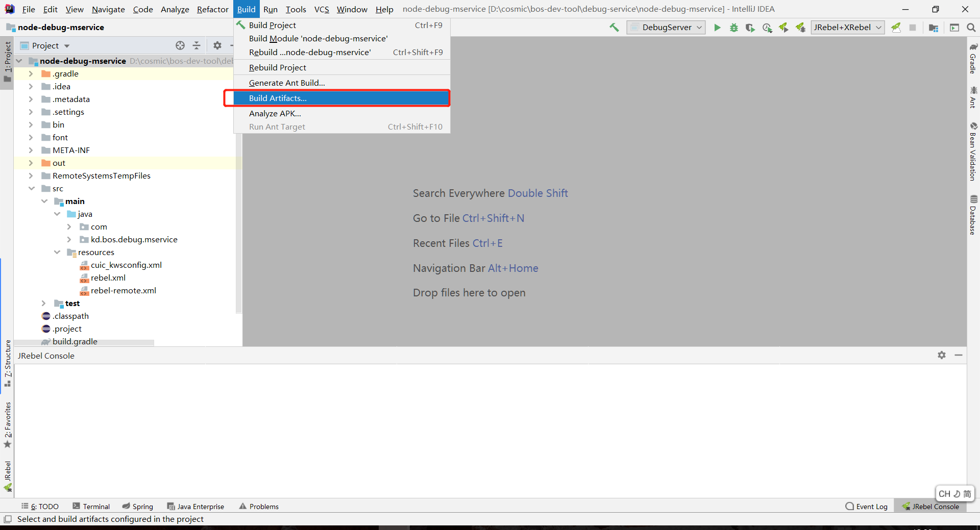Viewport: 980px width, 530px height.
Task: Expand the kd.bos.debug.mservice package
Action: click(x=69, y=239)
